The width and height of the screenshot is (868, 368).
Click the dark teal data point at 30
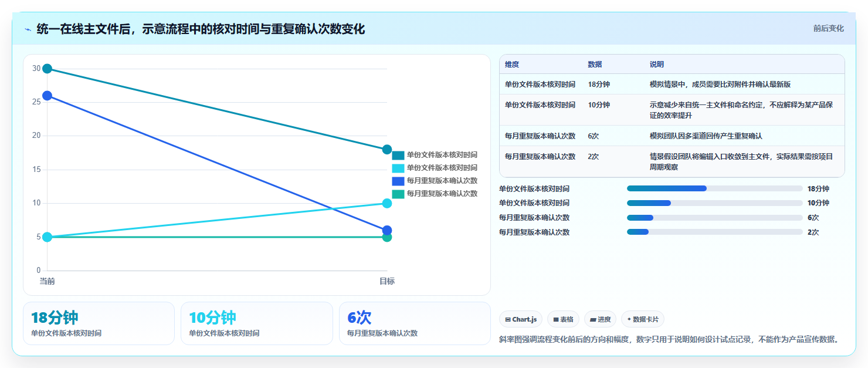[48, 69]
